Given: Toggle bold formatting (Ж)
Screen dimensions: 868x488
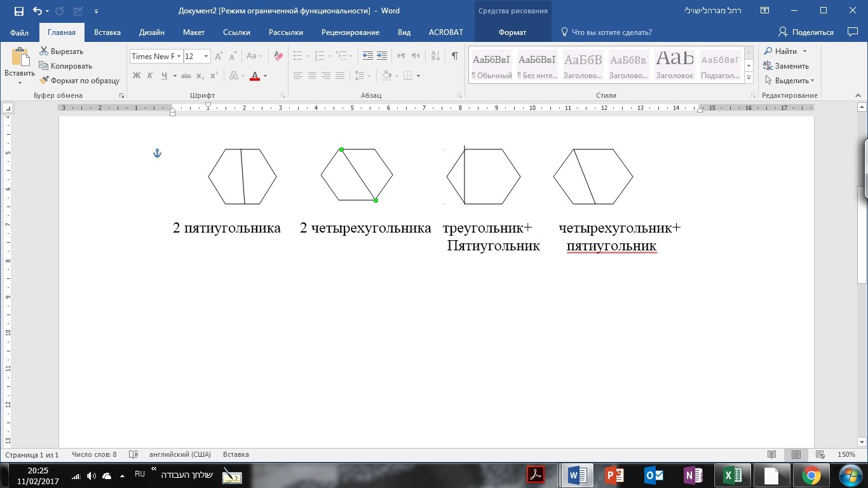Looking at the screenshot, I should [x=136, y=76].
